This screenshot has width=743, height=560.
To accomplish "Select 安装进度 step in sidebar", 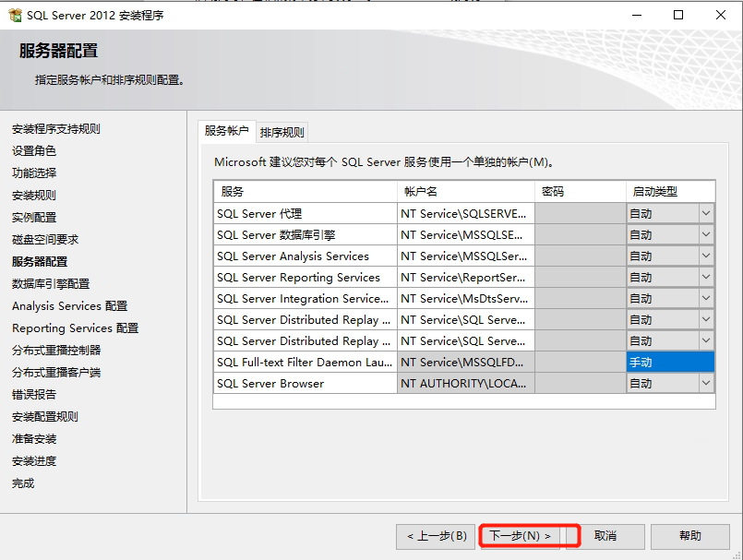I will pyautogui.click(x=34, y=461).
